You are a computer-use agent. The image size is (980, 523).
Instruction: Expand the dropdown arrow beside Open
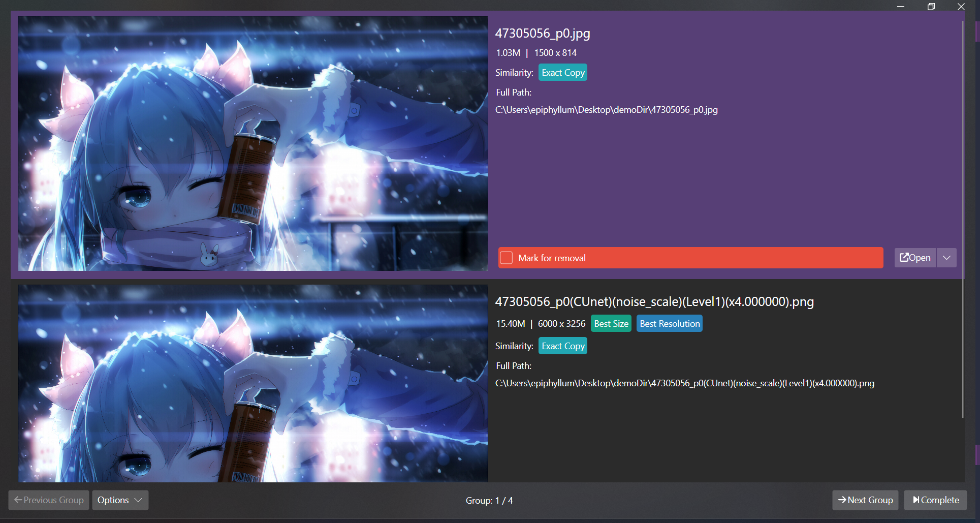(x=946, y=258)
